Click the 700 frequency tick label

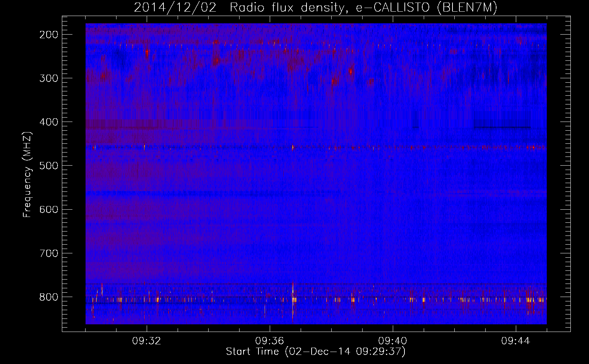coord(49,253)
